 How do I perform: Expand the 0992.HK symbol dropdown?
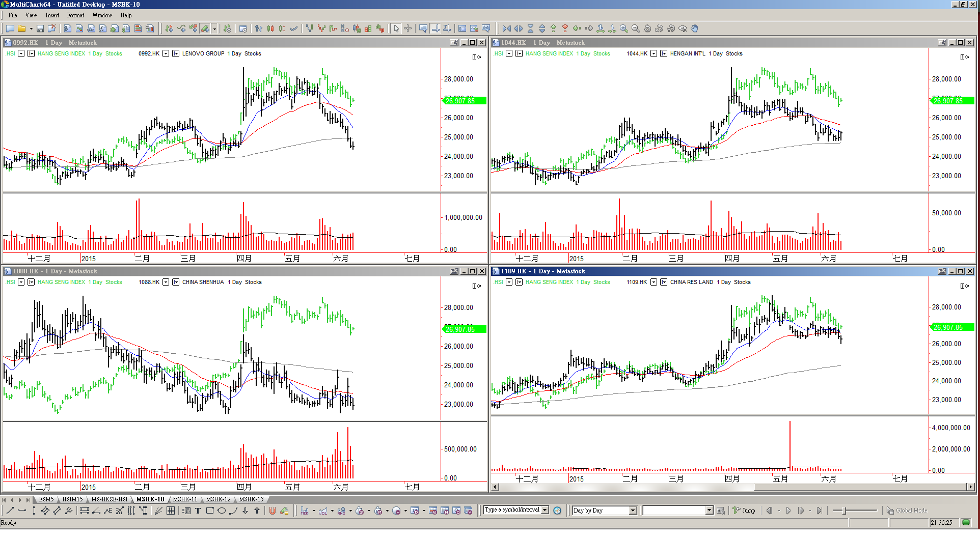coord(166,53)
